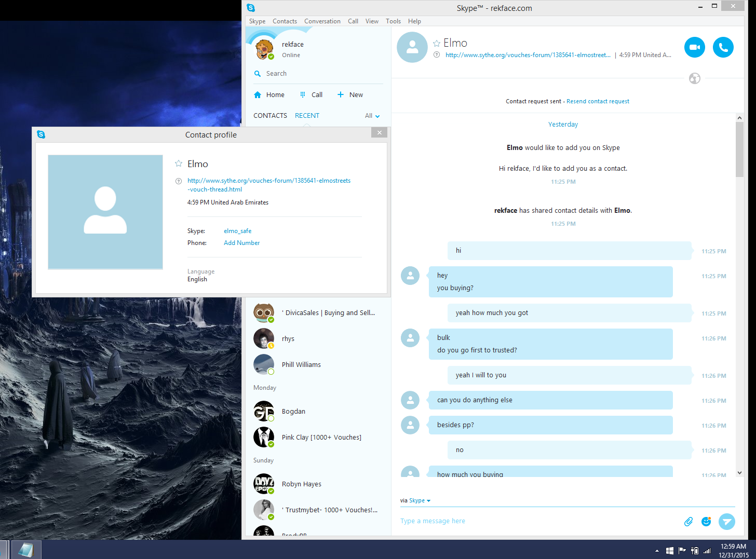Click the plus icon beside New
Image resolution: width=756 pixels, height=559 pixels.
point(341,94)
